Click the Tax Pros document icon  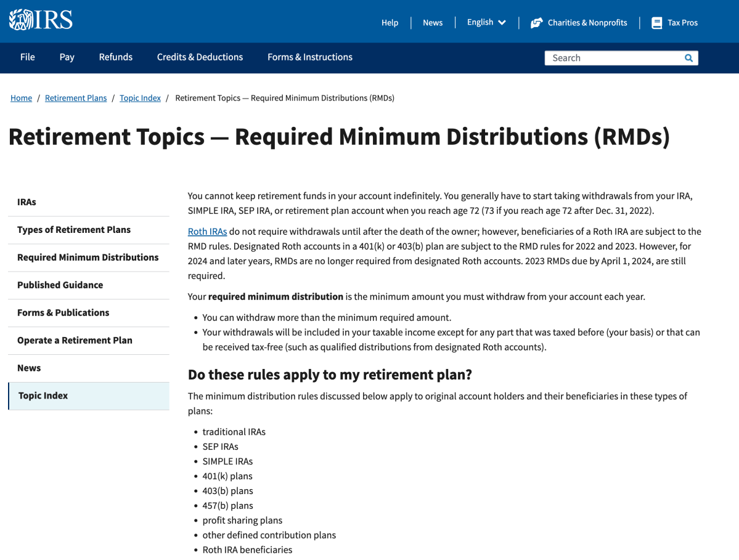point(656,23)
